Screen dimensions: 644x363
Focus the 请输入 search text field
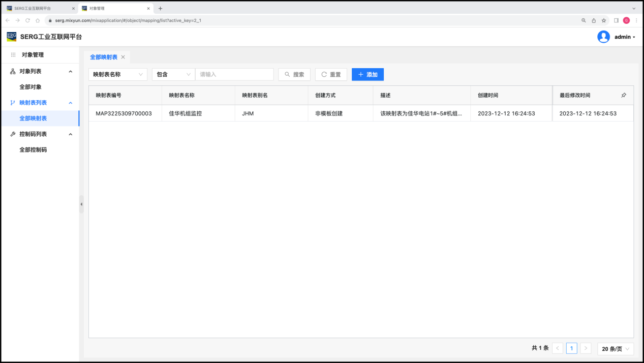coord(234,74)
